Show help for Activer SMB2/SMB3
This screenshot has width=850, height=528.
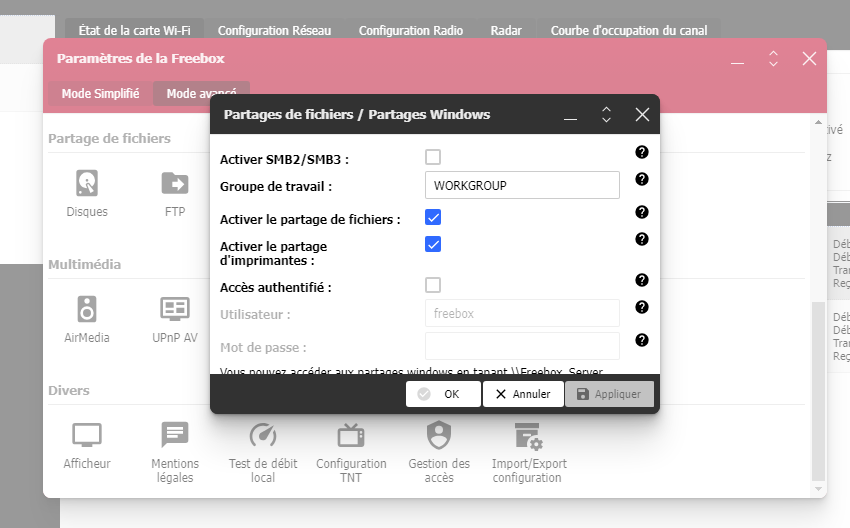pos(642,152)
